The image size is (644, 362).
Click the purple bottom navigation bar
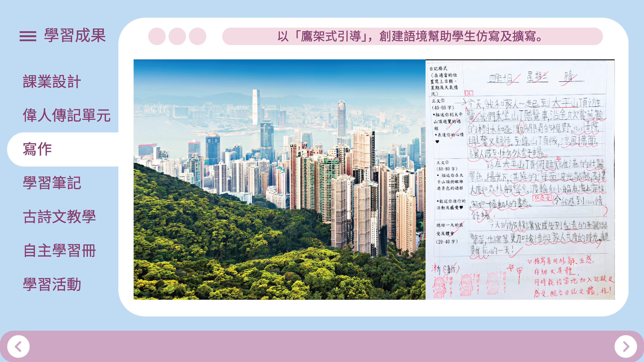(x=322, y=346)
